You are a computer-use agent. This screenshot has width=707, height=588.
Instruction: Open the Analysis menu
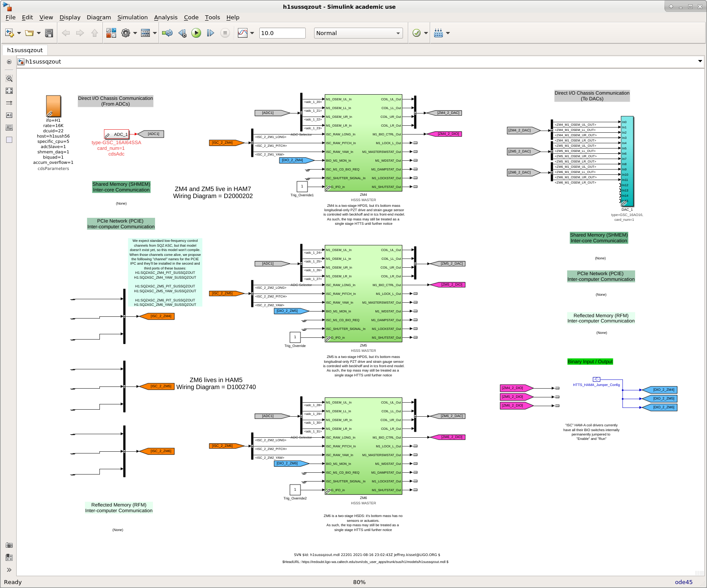coord(166,17)
